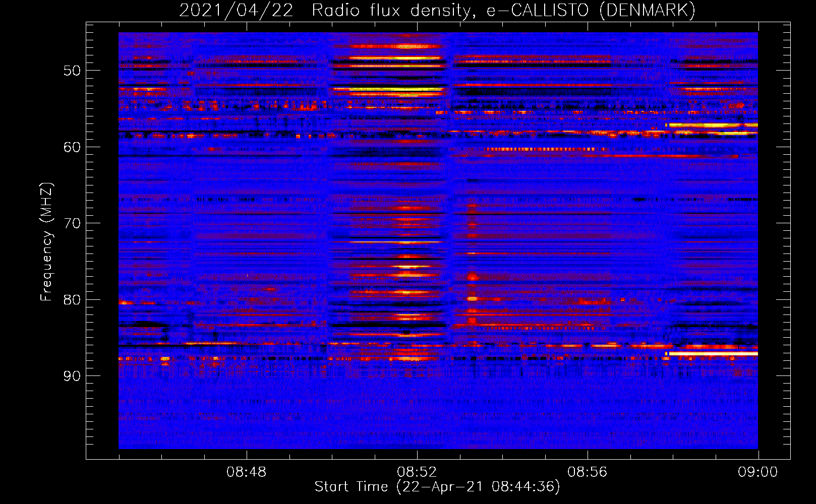
Task: Click the '90' frequency tick label
Action: click(x=72, y=376)
